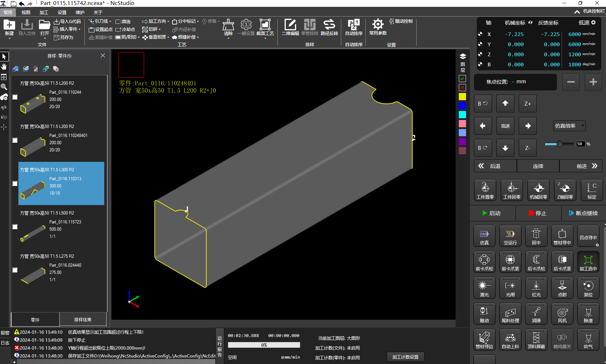
Task: Click the 加工计数设置 button
Action: point(405,357)
